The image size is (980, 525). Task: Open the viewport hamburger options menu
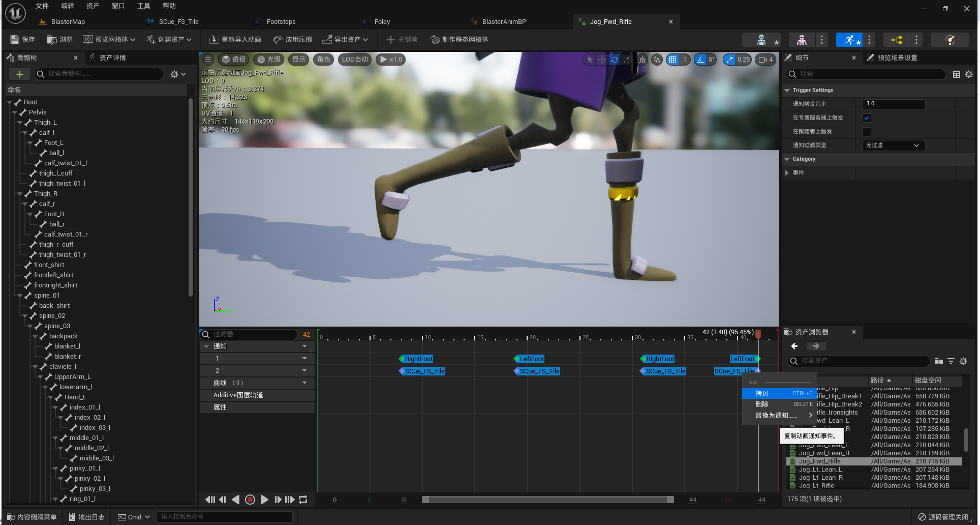point(208,60)
